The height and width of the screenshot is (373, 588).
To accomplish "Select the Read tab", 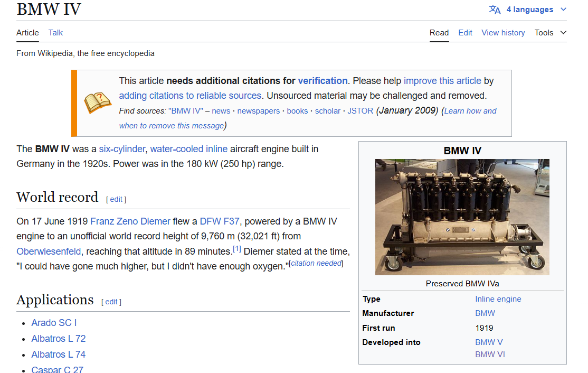I will pyautogui.click(x=439, y=33).
